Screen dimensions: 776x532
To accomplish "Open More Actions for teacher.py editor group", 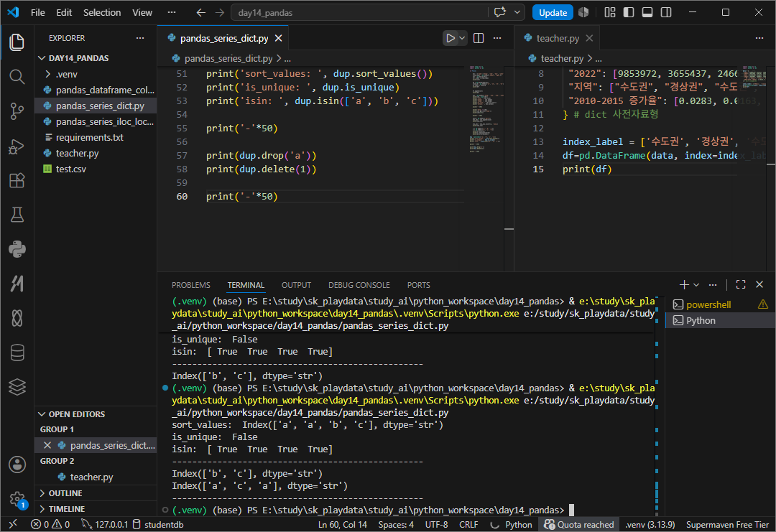I will point(759,38).
